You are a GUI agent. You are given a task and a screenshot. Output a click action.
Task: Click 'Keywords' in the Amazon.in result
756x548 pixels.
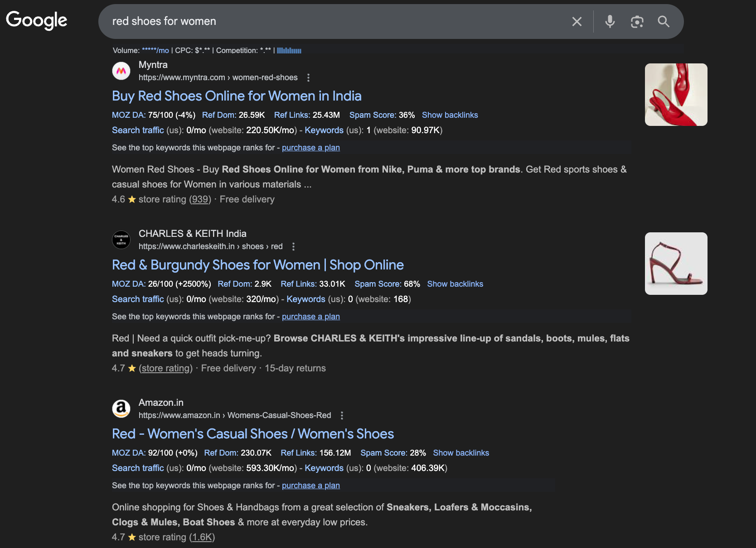pyautogui.click(x=324, y=468)
